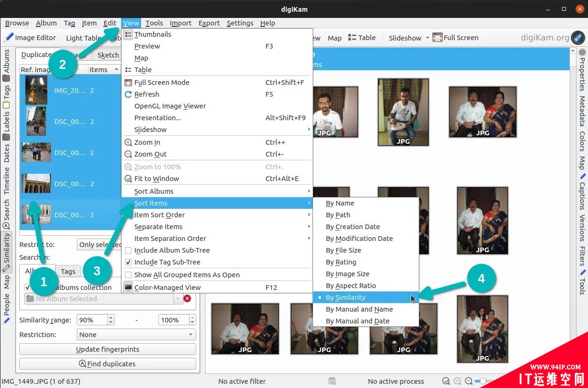This screenshot has width=588, height=388.
Task: Expand the Item Sort Order submenu
Action: 217,215
